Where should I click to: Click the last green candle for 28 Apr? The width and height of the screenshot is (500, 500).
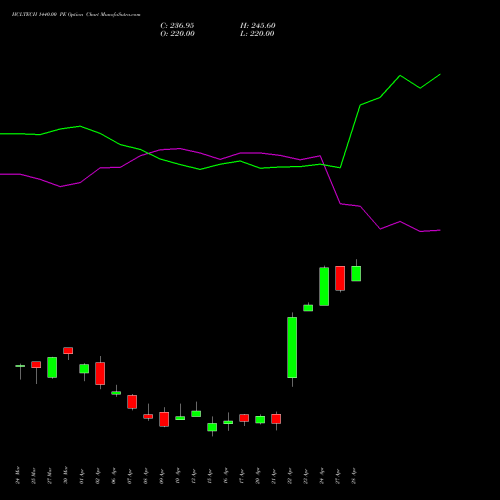click(x=356, y=274)
